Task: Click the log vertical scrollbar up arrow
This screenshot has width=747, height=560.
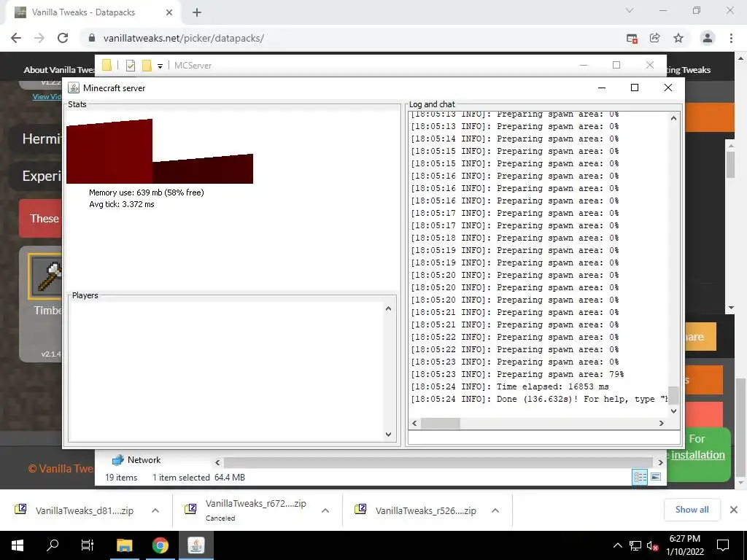Action: point(673,118)
